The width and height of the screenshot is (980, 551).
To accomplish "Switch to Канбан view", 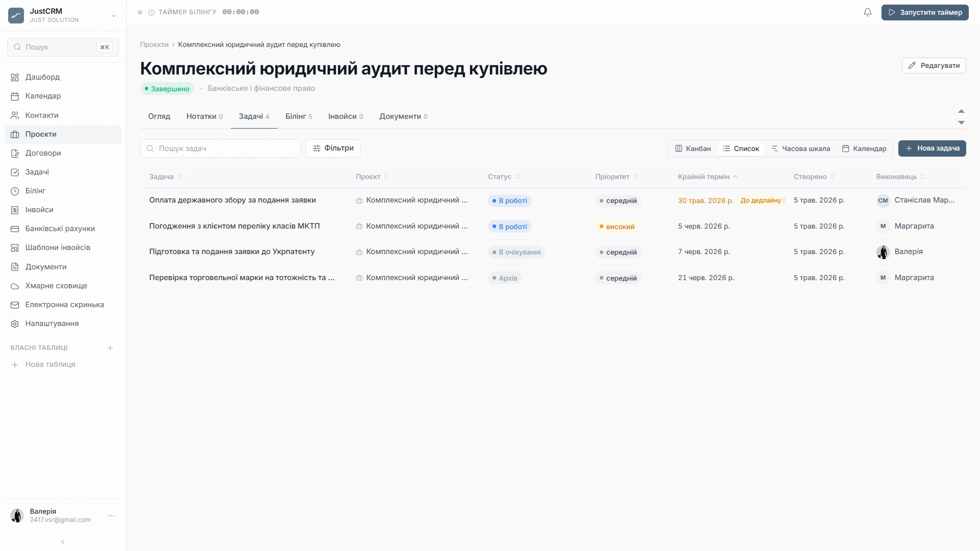I will tap(693, 148).
